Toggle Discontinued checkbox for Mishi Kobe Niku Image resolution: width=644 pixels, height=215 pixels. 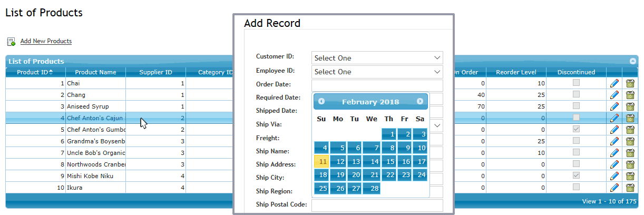[576, 175]
